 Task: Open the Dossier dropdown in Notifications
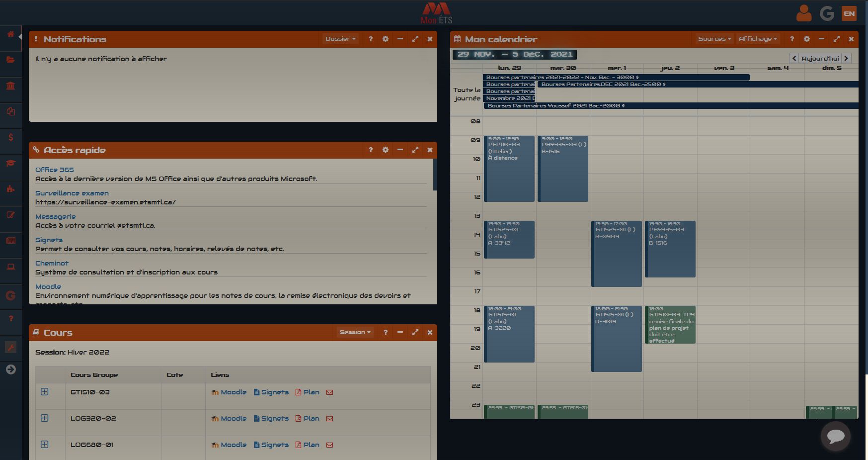pyautogui.click(x=340, y=39)
